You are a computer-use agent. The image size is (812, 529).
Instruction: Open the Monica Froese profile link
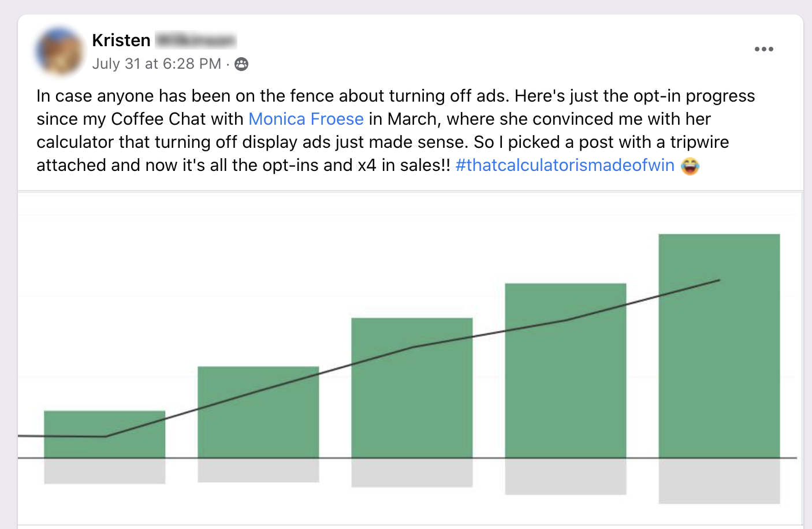pyautogui.click(x=306, y=119)
